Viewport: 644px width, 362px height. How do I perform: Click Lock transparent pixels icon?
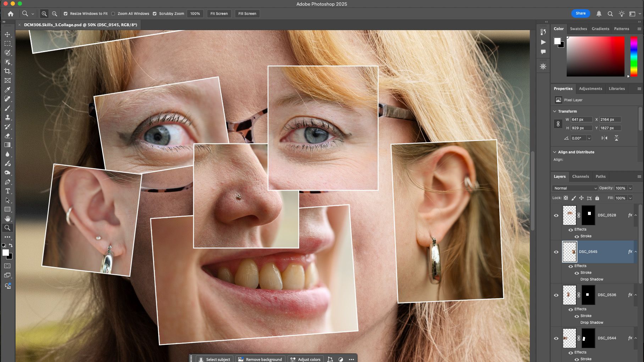[566, 198]
